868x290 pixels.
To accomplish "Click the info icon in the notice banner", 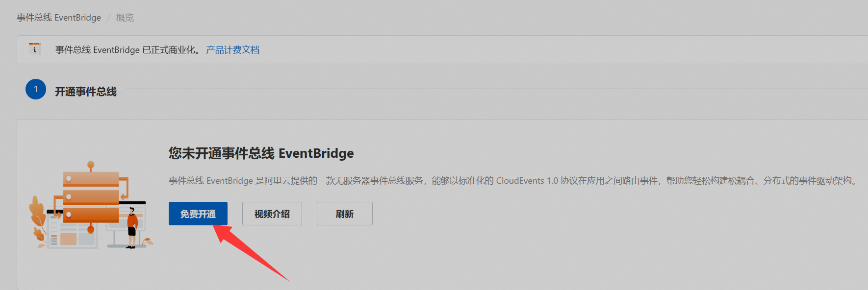I will tap(34, 49).
